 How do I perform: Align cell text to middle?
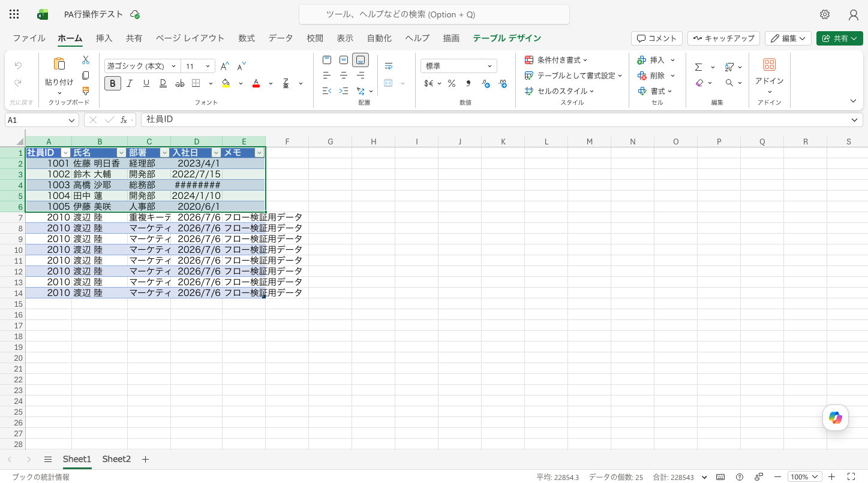tap(344, 60)
